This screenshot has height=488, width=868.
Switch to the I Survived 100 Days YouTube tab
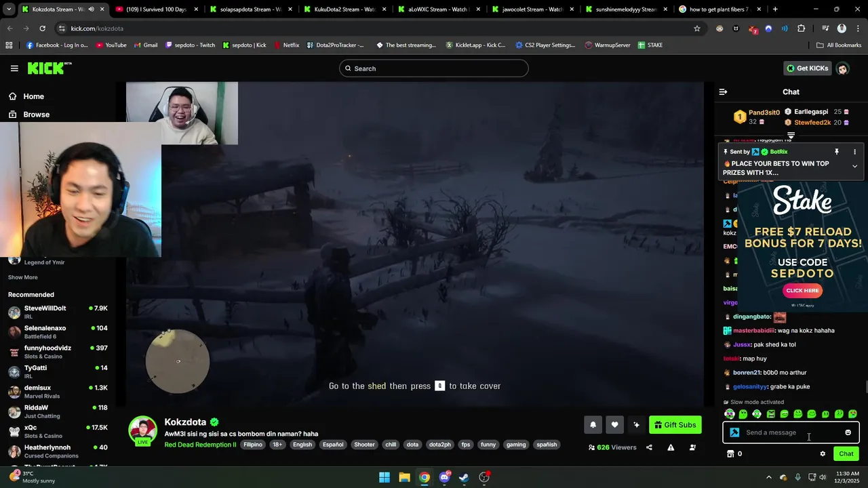tap(156, 9)
